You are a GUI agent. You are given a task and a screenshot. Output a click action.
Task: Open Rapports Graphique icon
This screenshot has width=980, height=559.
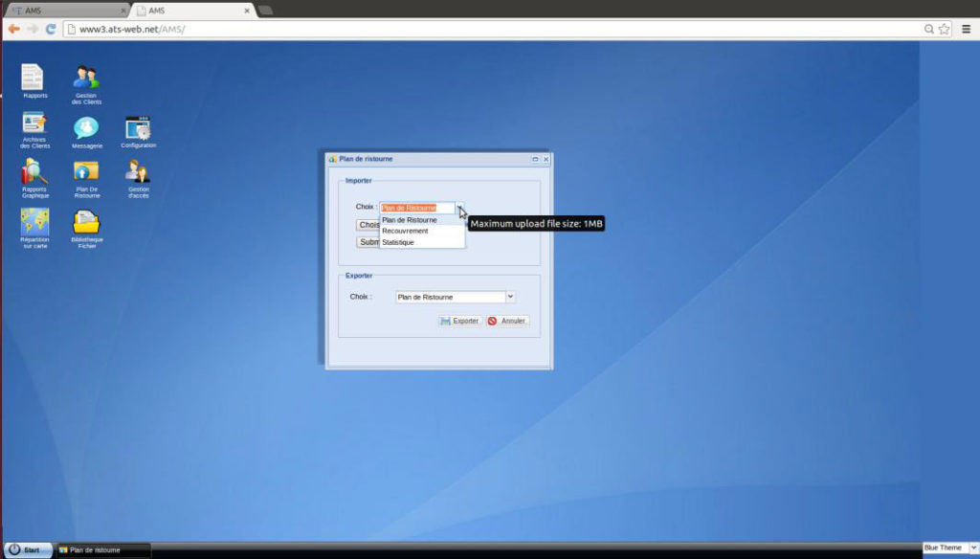[34, 173]
